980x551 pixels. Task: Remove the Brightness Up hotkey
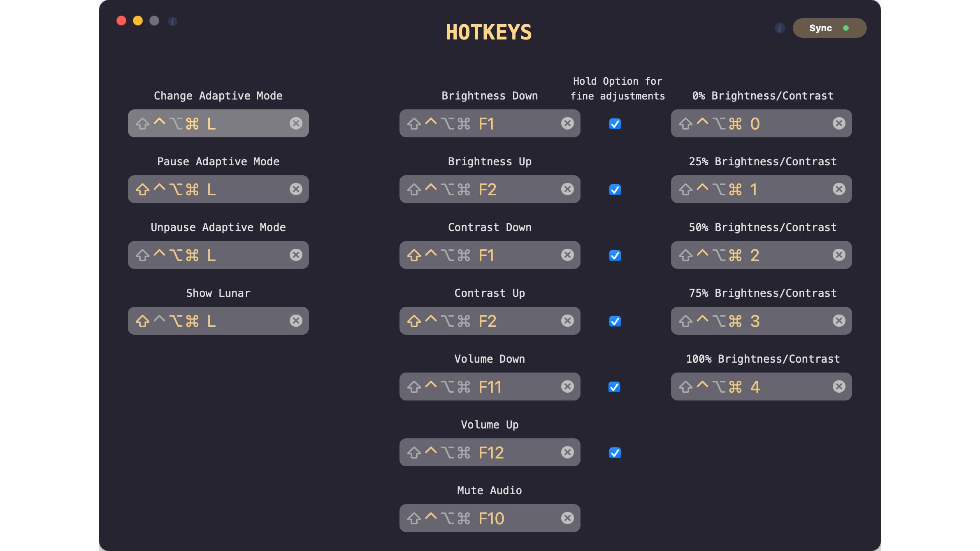pos(567,189)
